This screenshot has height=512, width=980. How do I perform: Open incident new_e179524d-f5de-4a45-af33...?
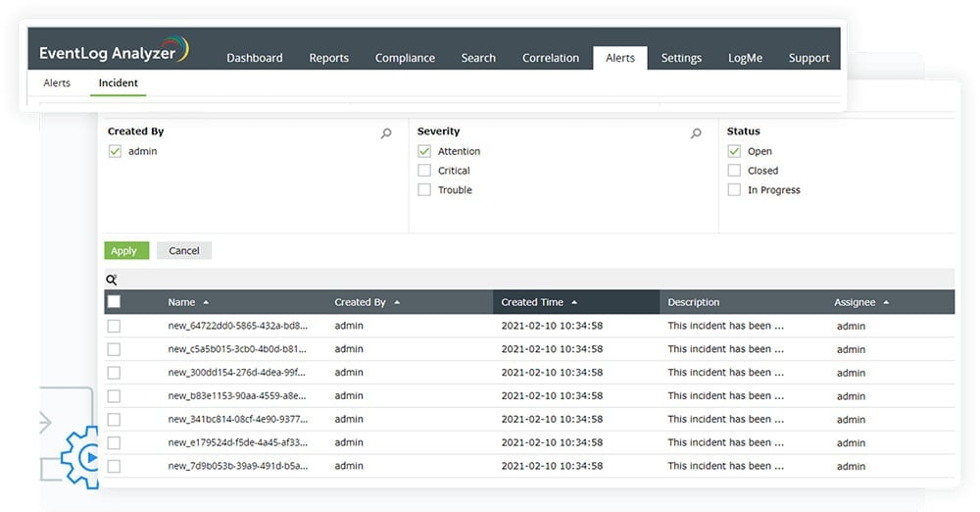click(237, 442)
